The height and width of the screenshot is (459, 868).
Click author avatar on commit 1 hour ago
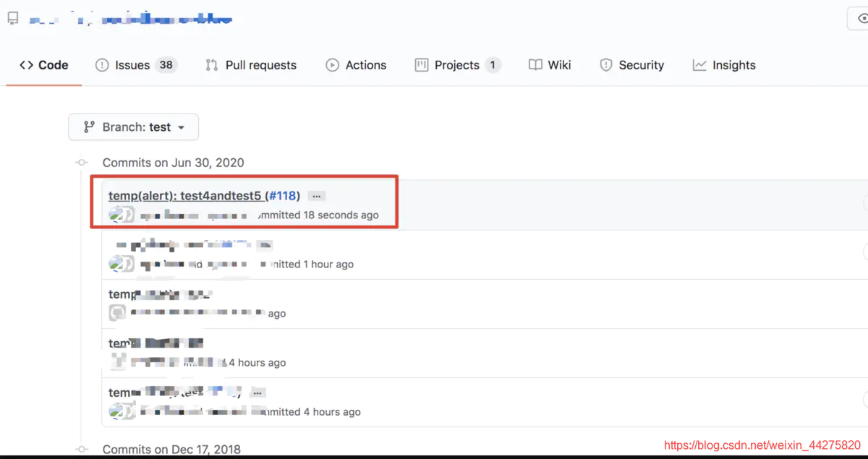[x=122, y=264]
